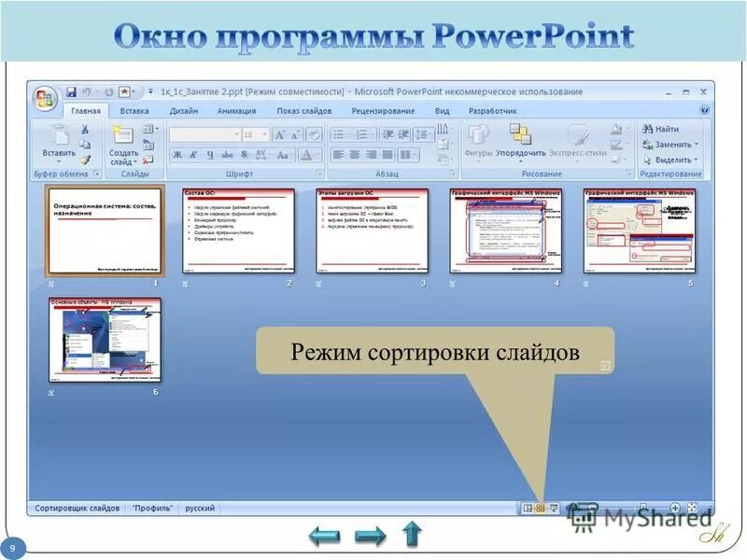747x560 pixels.
Task: Click the Cut scissors icon
Action: click(x=85, y=129)
